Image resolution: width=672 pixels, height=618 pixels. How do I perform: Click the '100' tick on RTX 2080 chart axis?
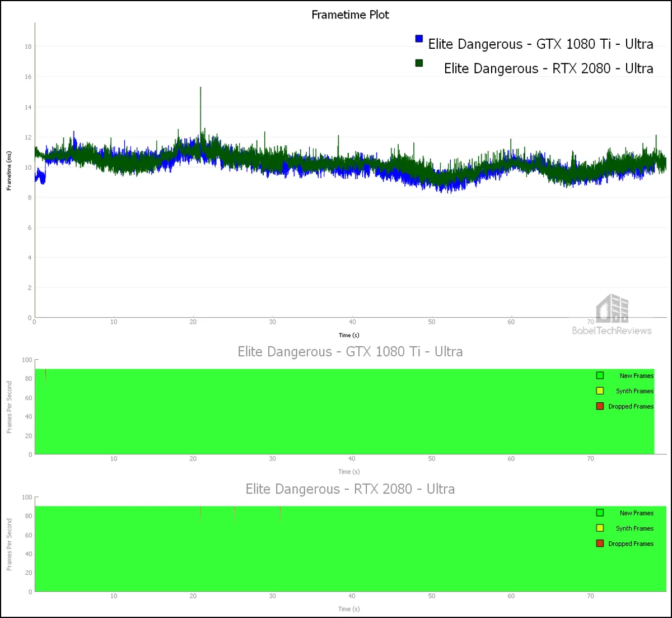point(27,497)
